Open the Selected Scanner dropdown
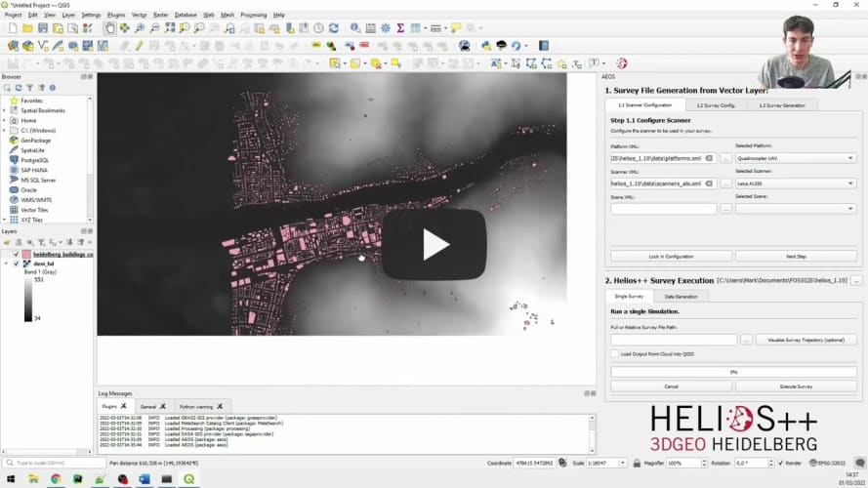This screenshot has width=868, height=488. [x=796, y=183]
